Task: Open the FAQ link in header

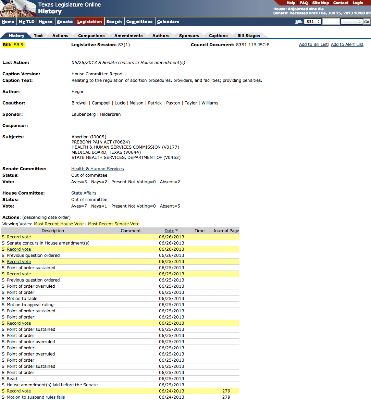Action: pos(304,3)
